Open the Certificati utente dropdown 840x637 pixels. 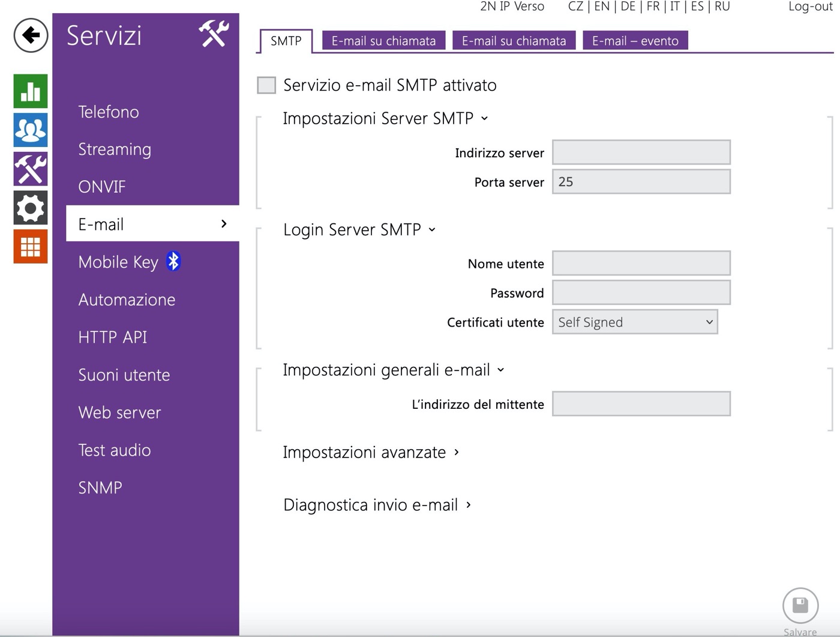point(635,322)
